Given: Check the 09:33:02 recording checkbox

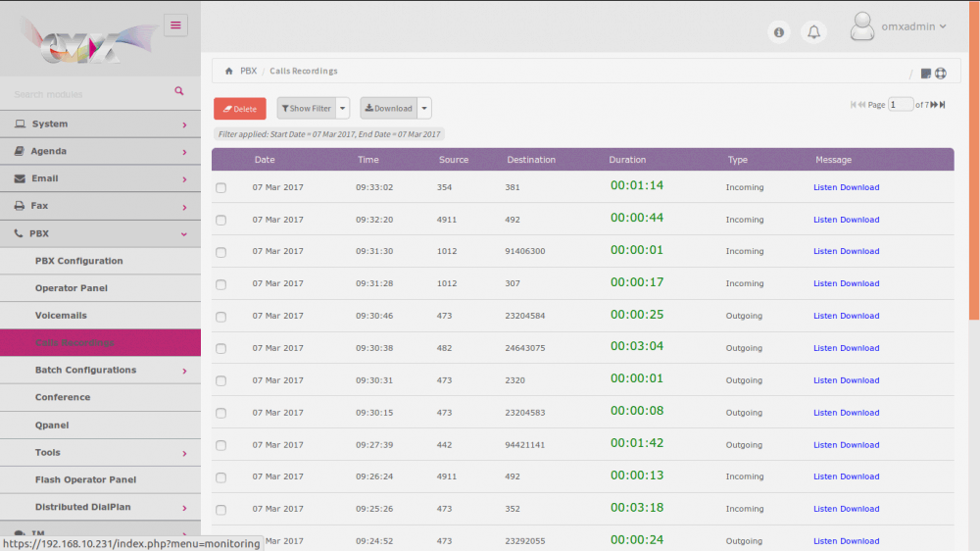Looking at the screenshot, I should click(x=220, y=188).
